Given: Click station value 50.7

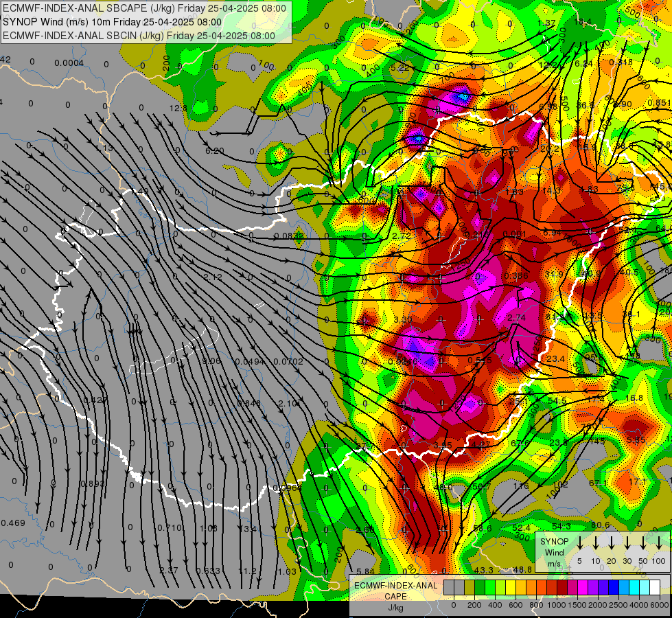Looking at the screenshot, I should pos(481,486).
